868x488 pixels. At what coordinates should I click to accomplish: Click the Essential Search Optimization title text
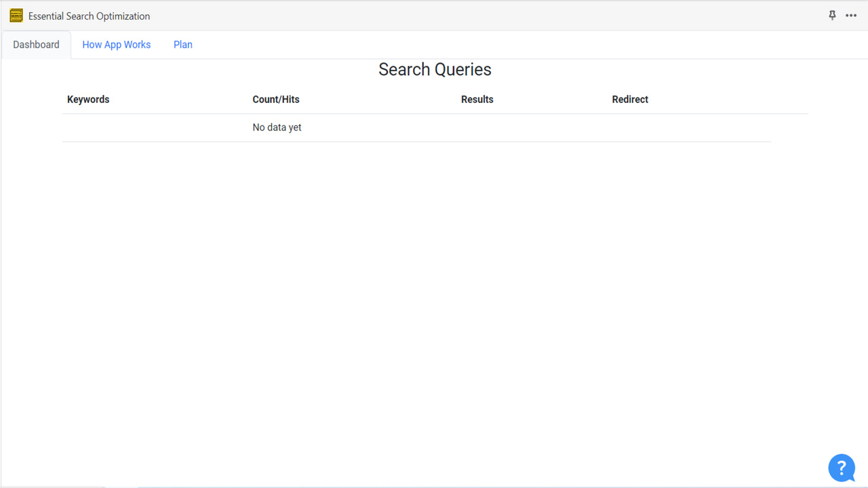click(90, 16)
